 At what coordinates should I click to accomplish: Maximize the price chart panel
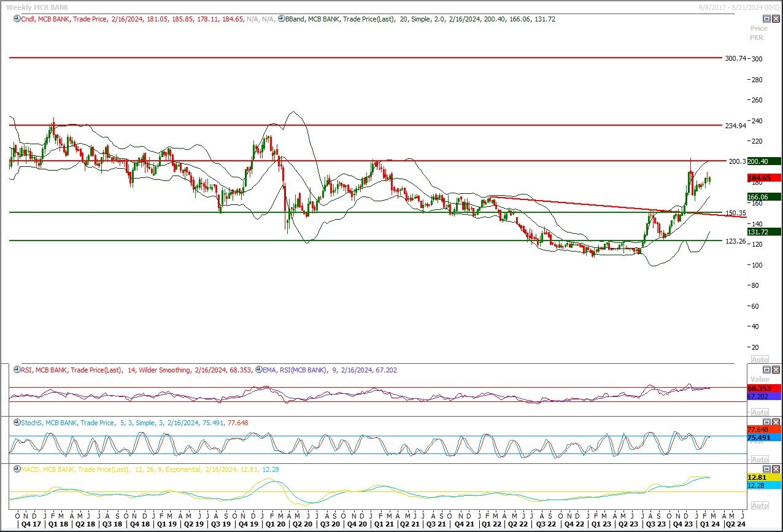point(766,19)
